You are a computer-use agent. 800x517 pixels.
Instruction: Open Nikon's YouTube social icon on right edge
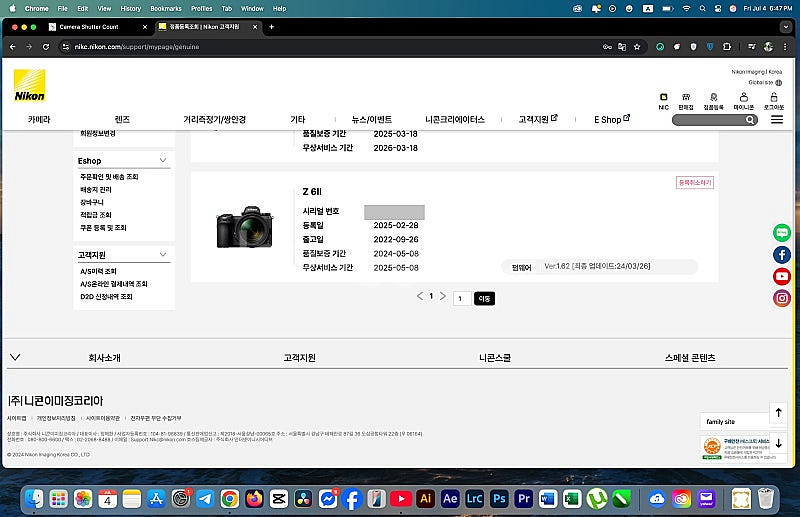click(782, 276)
